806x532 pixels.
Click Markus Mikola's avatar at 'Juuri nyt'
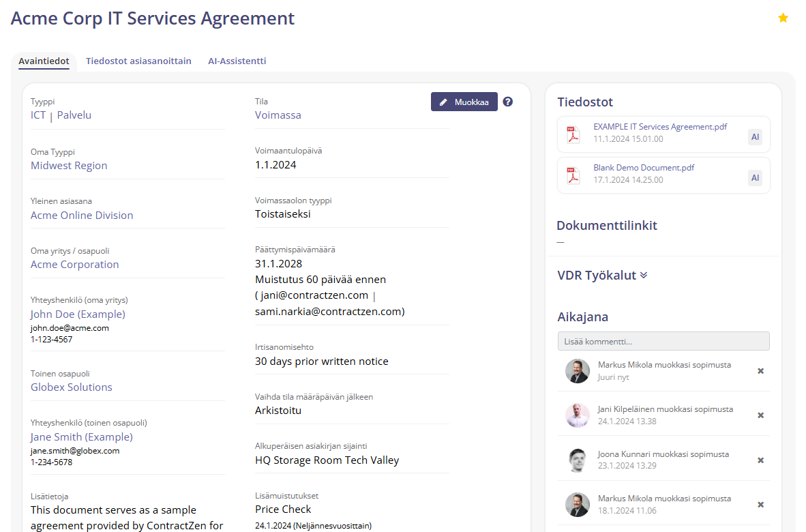578,371
